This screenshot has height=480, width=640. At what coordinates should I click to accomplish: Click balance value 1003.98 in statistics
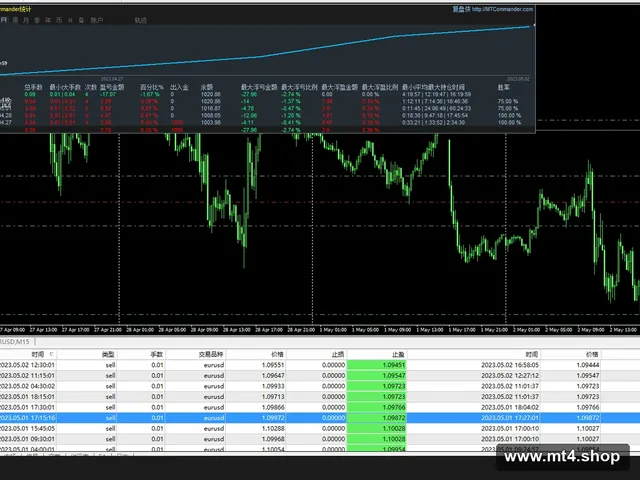[211, 122]
